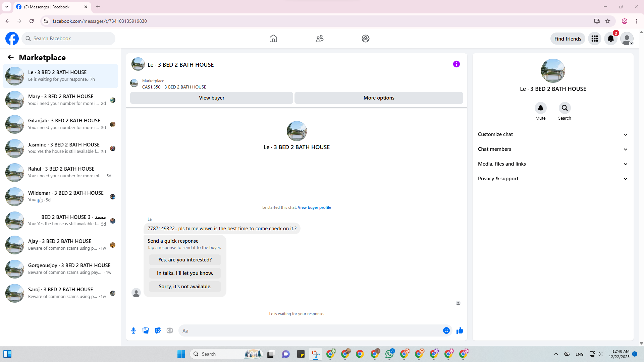Bookmark this tab with the star icon

tap(608, 21)
